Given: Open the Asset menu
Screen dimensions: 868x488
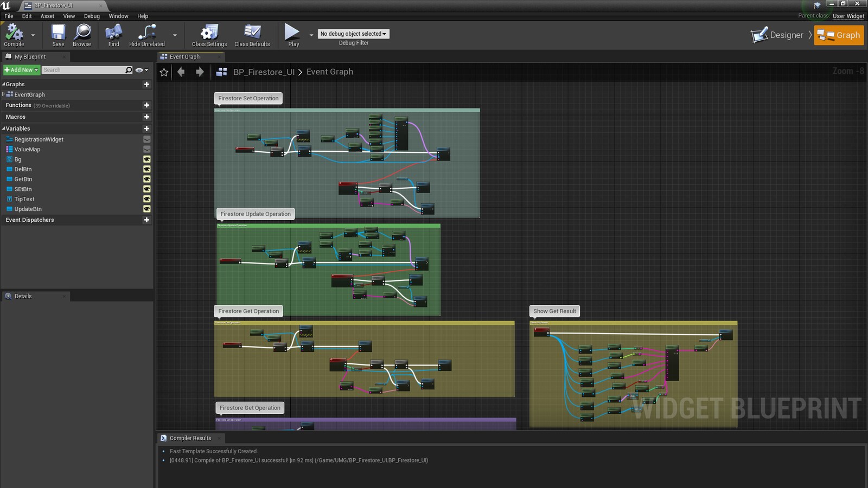Looking at the screenshot, I should point(47,16).
